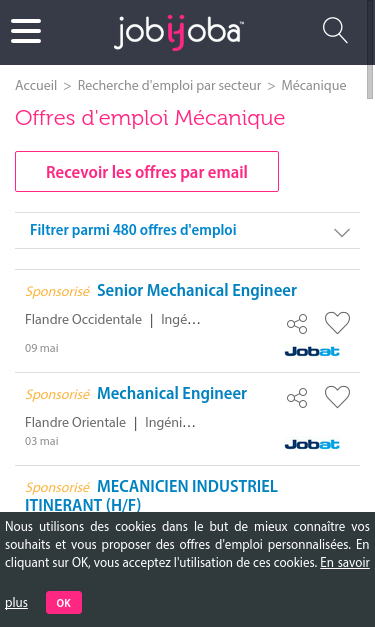Share the Mechanical Engineer offer
Screen dimensions: 375x627
pos(297,398)
